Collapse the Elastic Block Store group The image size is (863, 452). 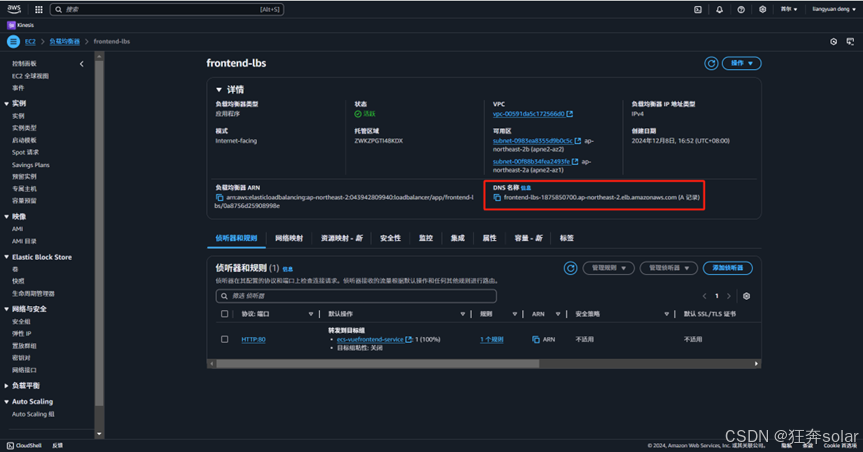[7, 257]
